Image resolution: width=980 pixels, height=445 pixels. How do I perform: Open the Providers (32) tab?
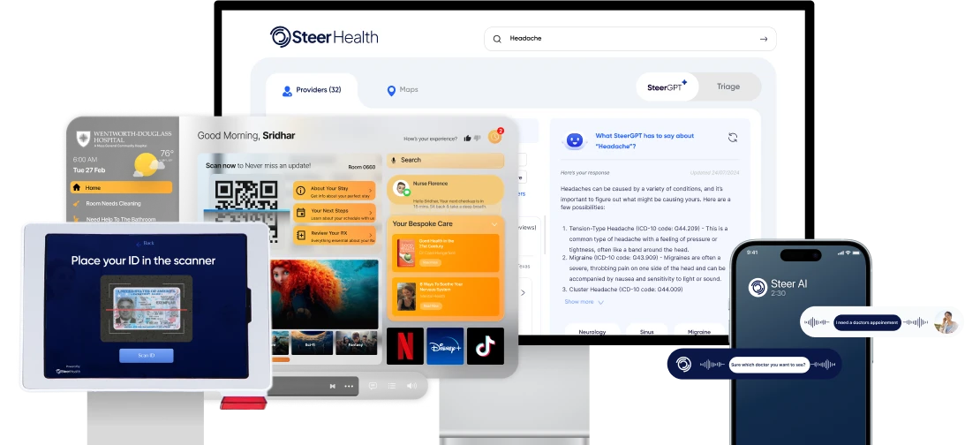tap(312, 90)
